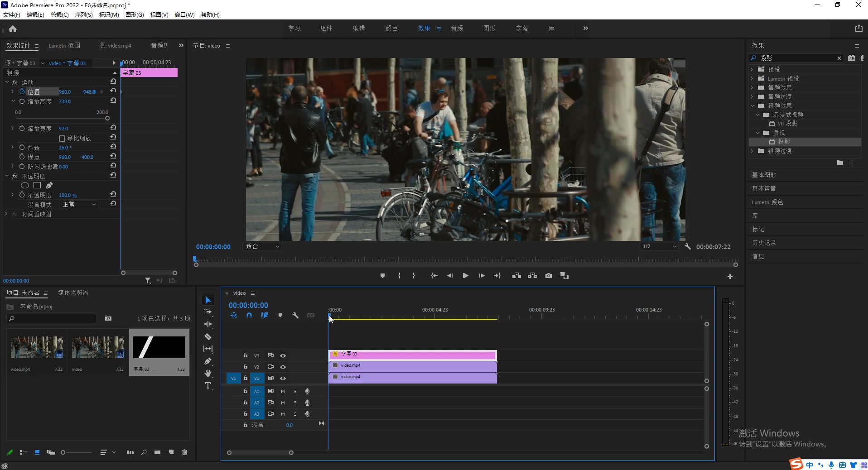Select the caption 03 thumbnail in Project

click(159, 348)
